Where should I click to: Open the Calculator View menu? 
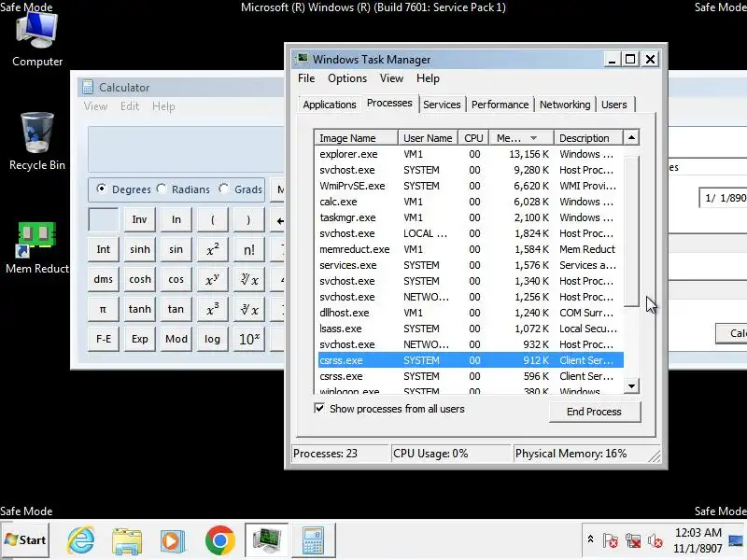coord(96,106)
